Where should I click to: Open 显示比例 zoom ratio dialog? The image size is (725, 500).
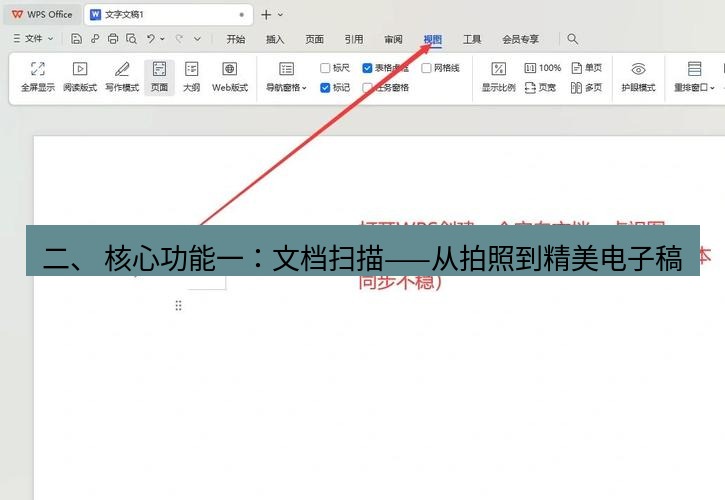click(x=498, y=77)
